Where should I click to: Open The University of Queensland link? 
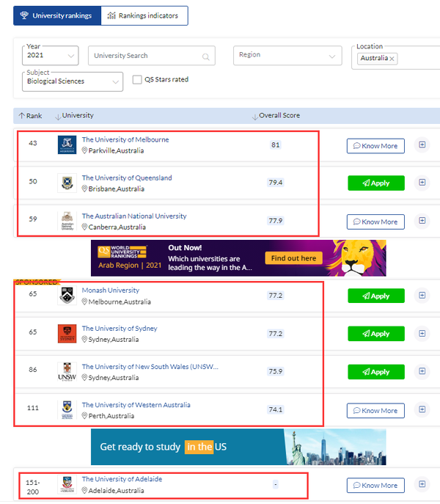(x=127, y=178)
